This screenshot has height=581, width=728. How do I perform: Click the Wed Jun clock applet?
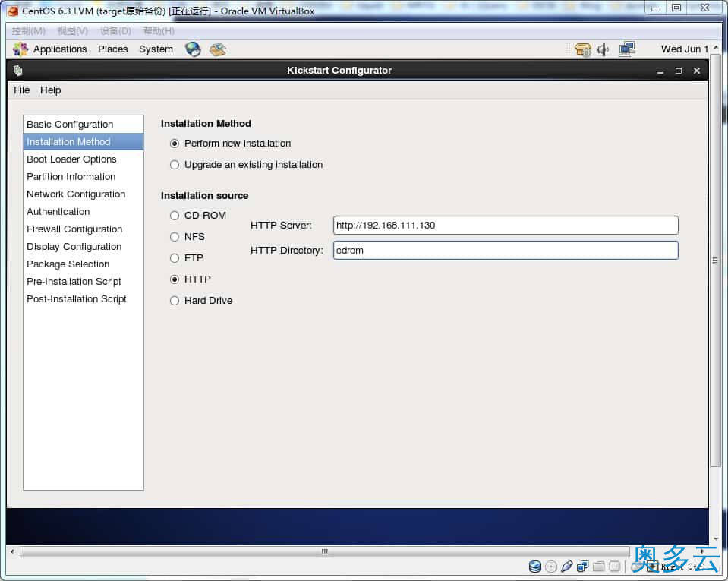pos(685,49)
